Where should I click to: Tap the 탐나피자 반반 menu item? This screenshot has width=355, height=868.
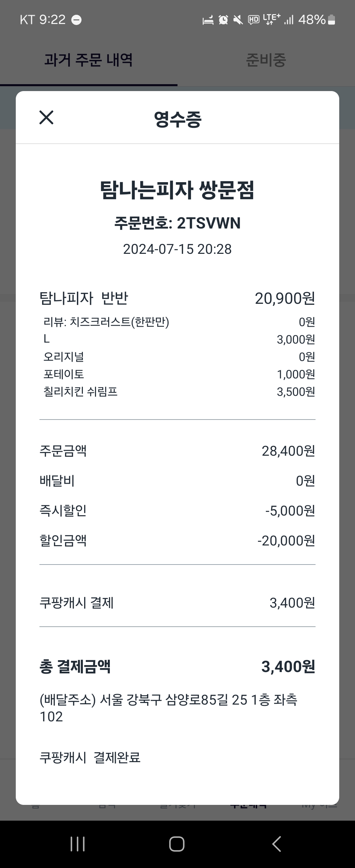pyautogui.click(x=84, y=298)
